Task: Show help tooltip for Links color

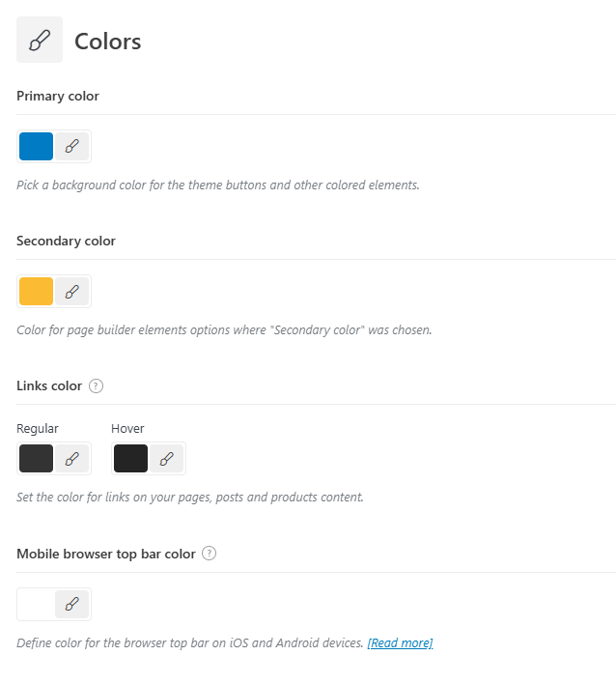Action: click(x=96, y=386)
